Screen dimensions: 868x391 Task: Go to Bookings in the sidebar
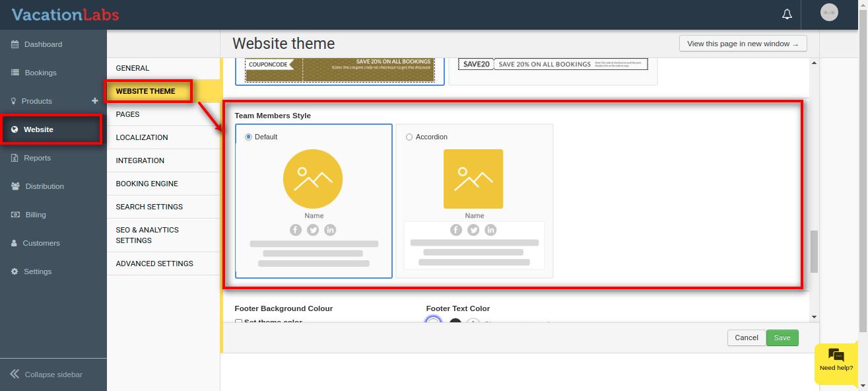pyautogui.click(x=40, y=73)
